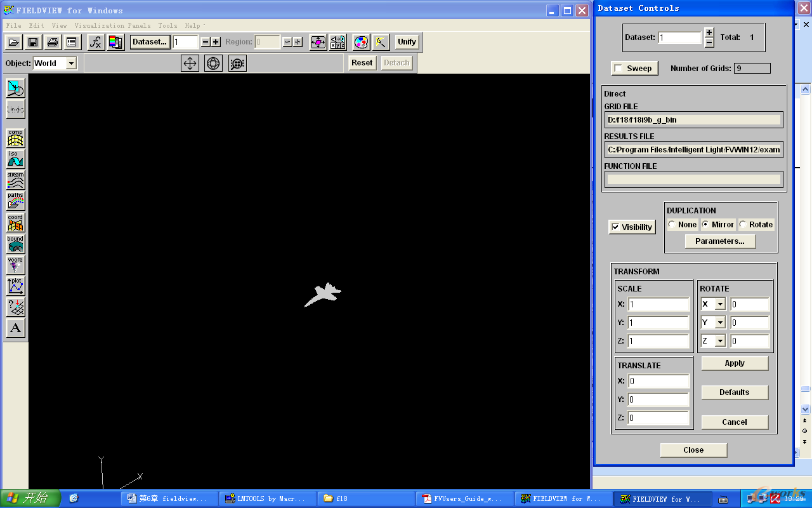Click the center view toolbar icon
This screenshot has height=508, width=812.
[318, 42]
